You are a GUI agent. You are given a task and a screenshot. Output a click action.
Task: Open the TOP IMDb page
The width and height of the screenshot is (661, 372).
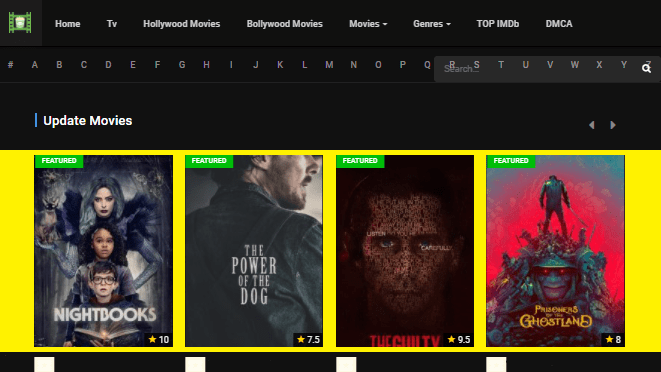click(498, 24)
